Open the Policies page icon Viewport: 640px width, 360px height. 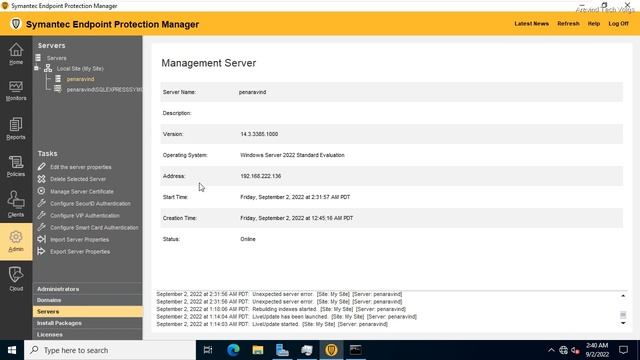(x=16, y=162)
